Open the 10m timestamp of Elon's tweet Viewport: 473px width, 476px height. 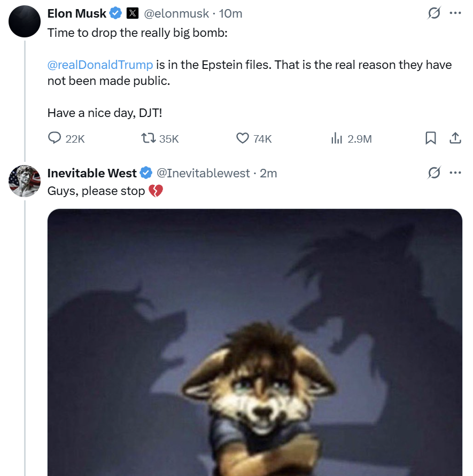click(230, 14)
